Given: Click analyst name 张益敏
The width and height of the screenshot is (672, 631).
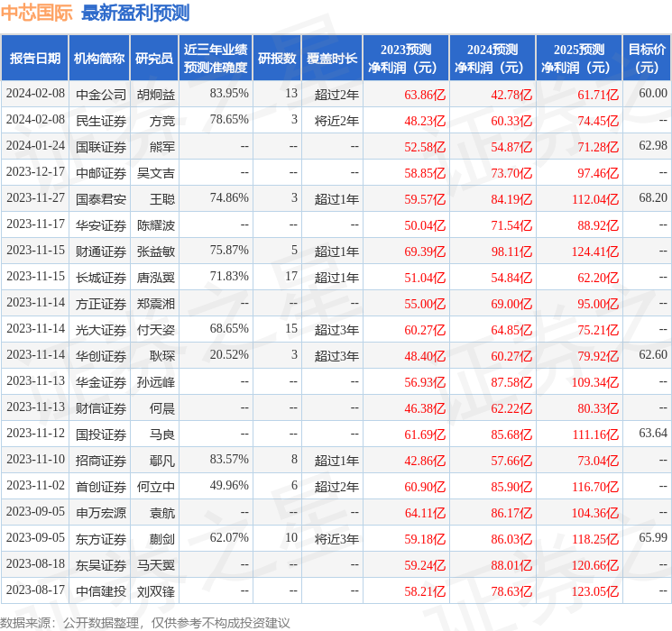Looking at the screenshot, I should 156,251.
